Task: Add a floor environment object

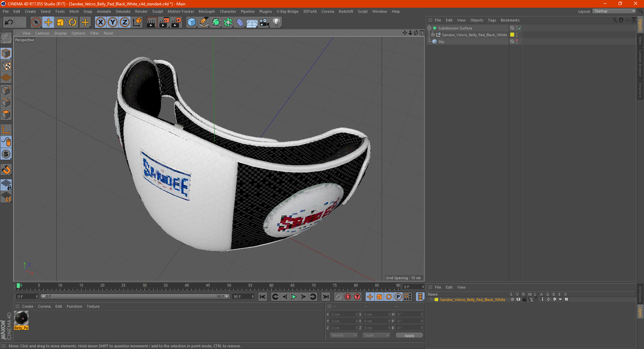Action: tap(252, 22)
